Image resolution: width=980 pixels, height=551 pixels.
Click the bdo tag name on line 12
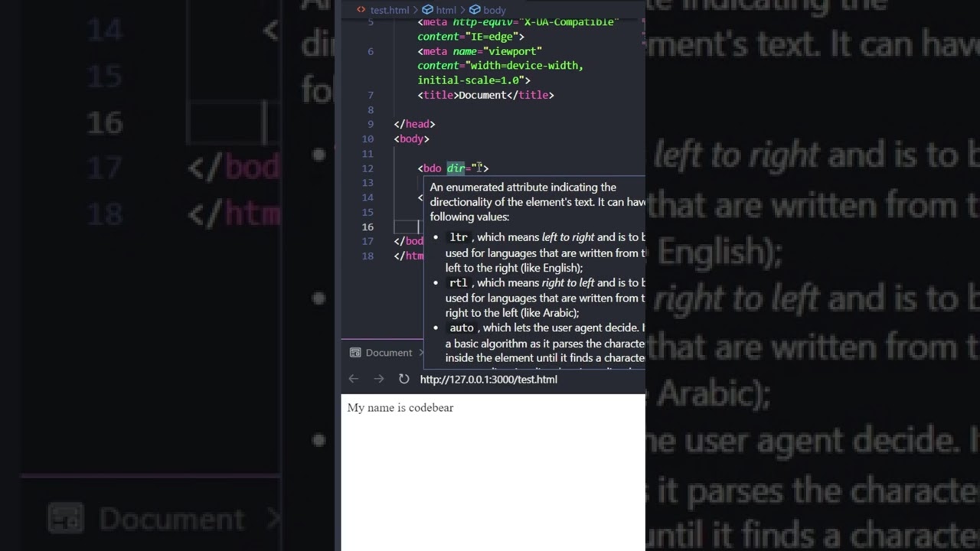pos(432,168)
